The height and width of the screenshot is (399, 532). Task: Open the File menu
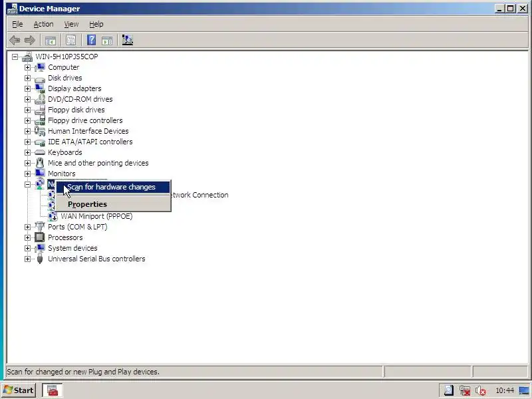click(17, 24)
